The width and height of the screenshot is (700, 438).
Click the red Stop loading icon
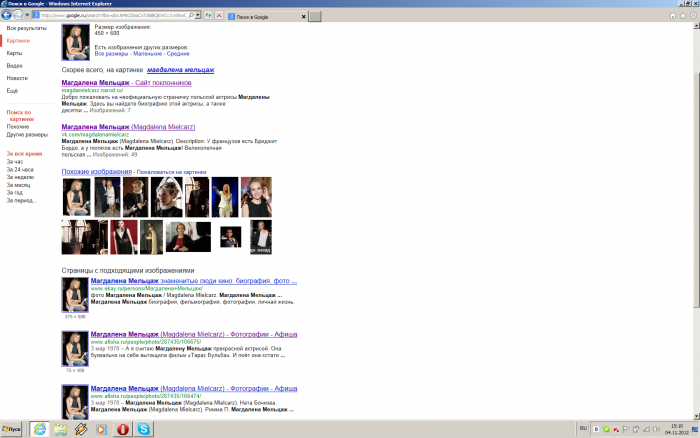219,15
